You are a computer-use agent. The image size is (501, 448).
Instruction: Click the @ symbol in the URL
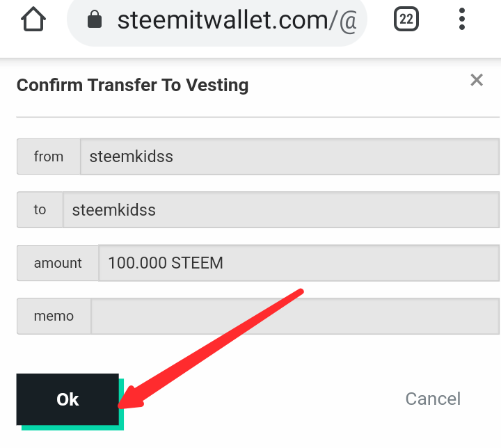tap(348, 21)
